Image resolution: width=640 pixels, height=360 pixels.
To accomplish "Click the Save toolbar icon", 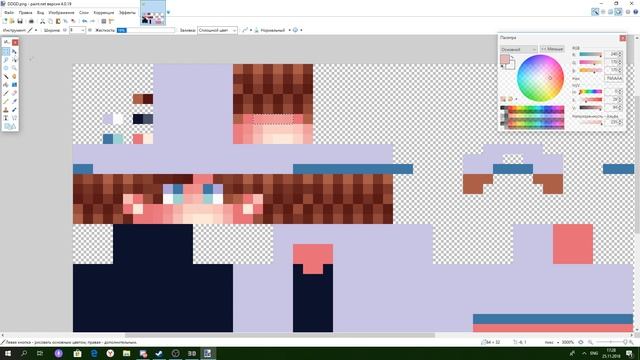I will 19,21.
